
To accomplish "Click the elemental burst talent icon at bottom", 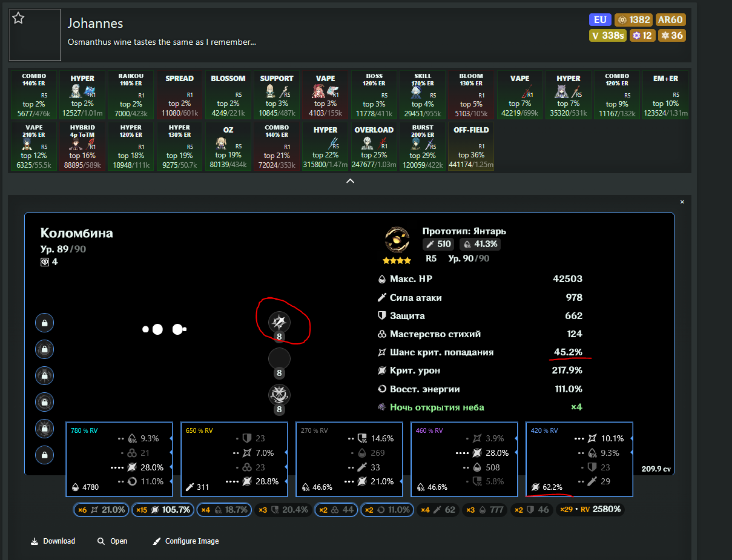I will (x=279, y=395).
